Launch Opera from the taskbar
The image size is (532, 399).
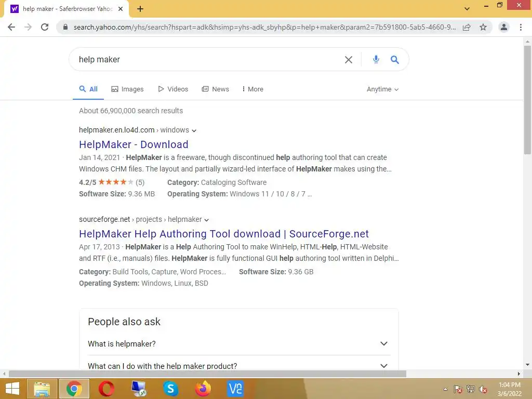(x=107, y=389)
